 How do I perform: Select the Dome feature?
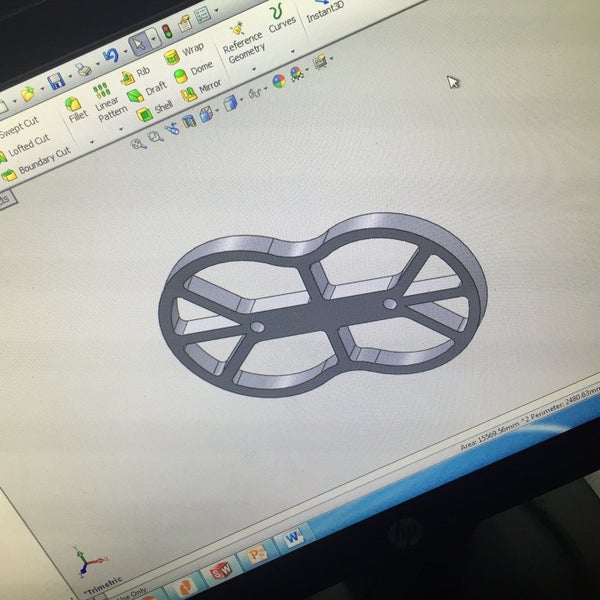193,73
